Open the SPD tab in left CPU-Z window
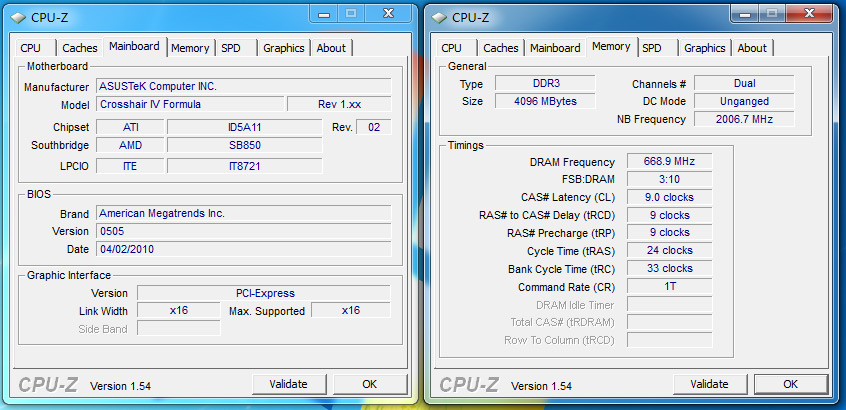This screenshot has height=410, width=846. coord(236,48)
